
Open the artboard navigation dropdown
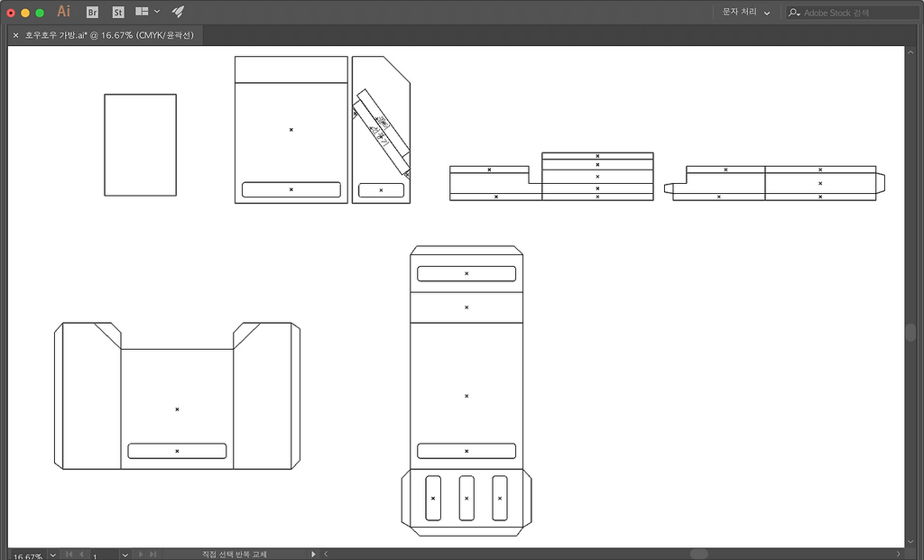[125, 555]
